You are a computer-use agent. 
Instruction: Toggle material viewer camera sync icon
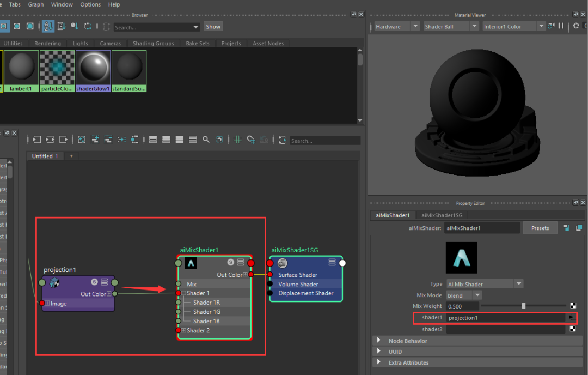551,26
